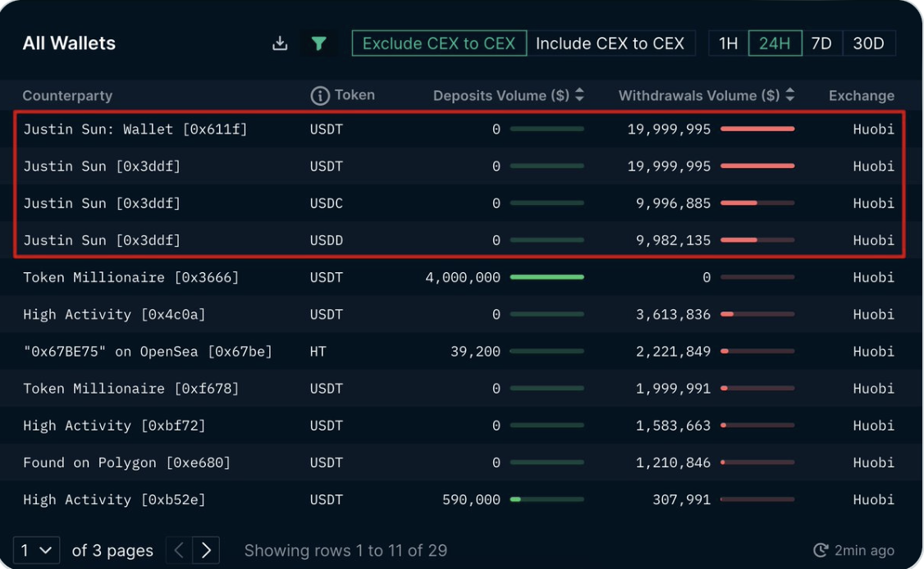Select the 24H time range

click(775, 43)
